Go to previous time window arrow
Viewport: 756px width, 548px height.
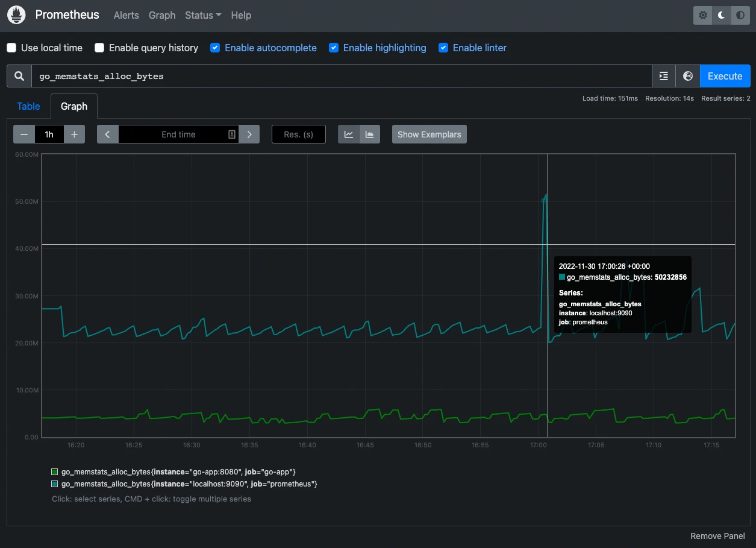(108, 134)
